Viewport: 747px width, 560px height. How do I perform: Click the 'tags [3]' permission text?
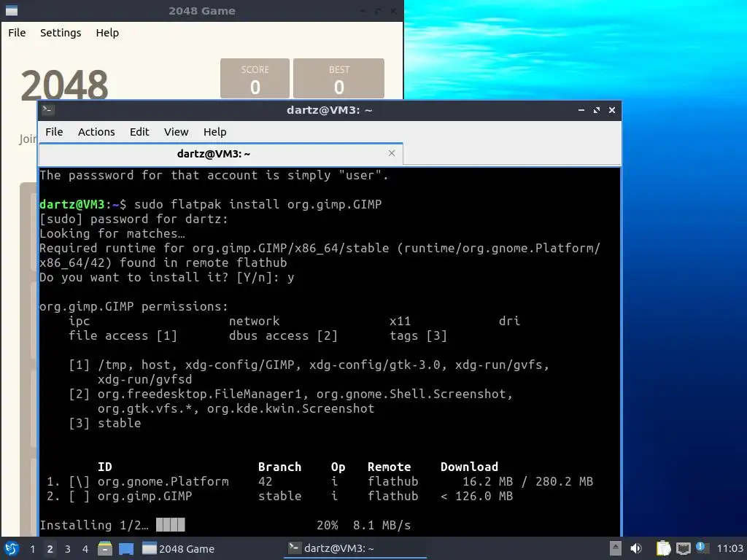[x=418, y=335]
